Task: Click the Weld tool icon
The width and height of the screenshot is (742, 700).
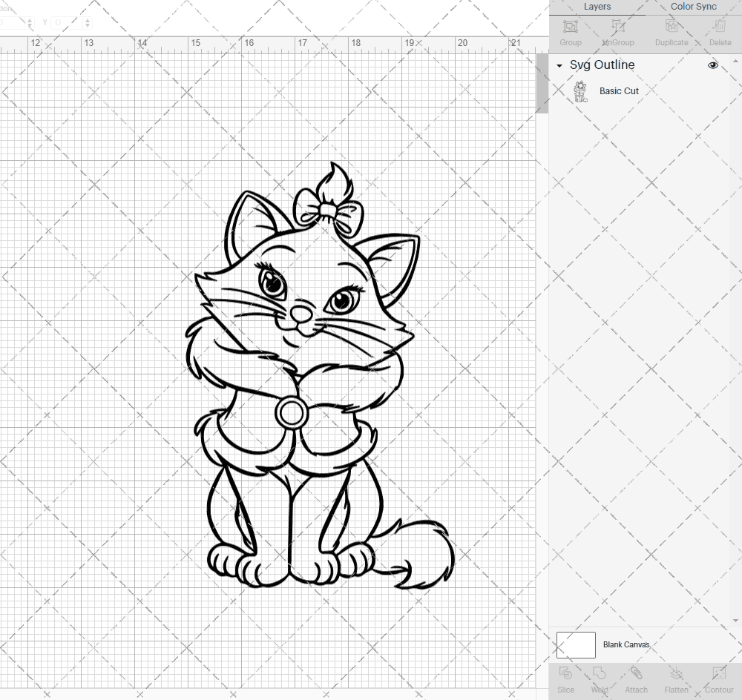Action: 599,673
